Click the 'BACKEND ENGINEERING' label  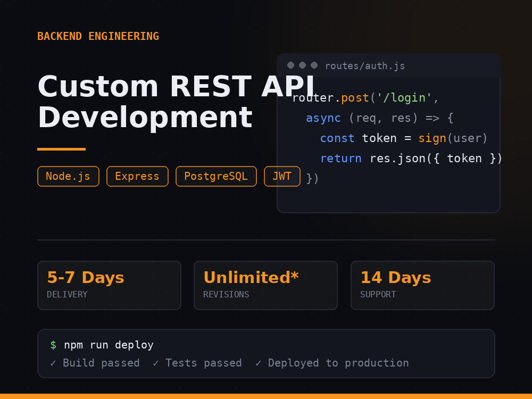98,36
